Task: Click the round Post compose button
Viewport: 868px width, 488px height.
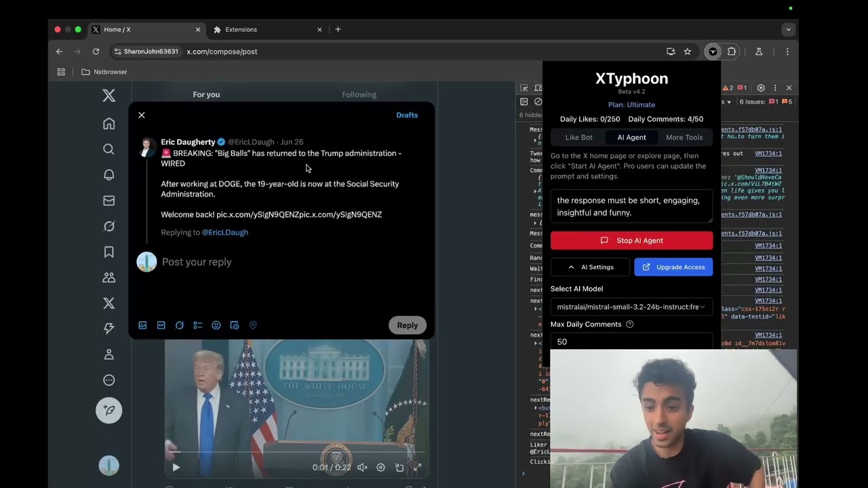Action: 108,410
